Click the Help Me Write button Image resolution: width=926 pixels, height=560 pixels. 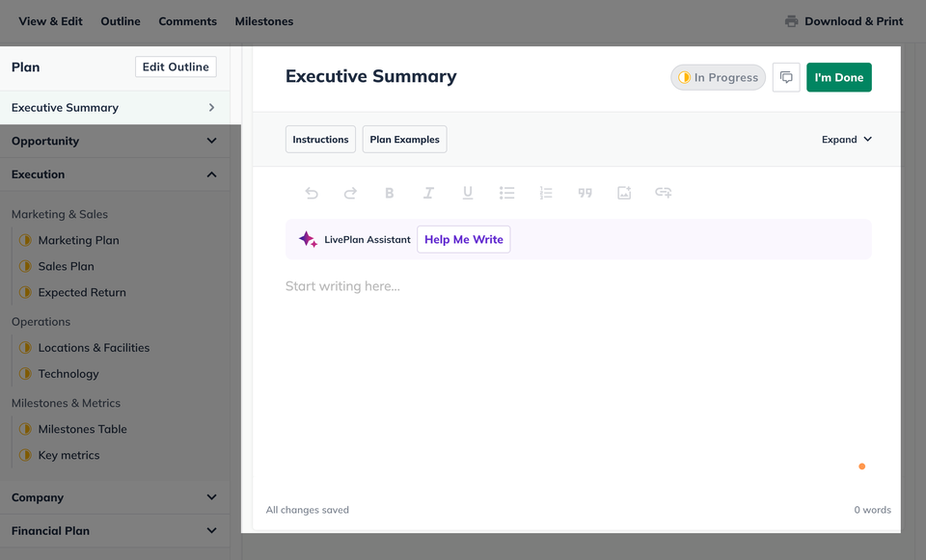click(x=464, y=239)
